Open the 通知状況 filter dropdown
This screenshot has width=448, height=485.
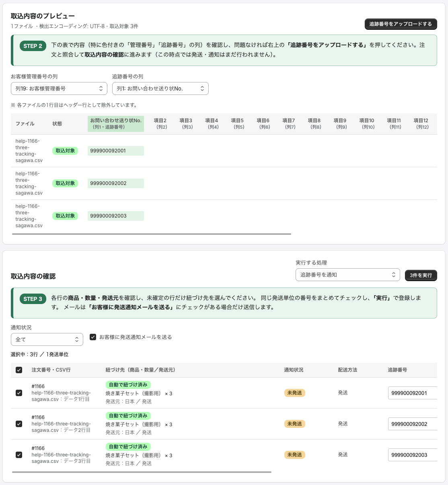tap(47, 339)
